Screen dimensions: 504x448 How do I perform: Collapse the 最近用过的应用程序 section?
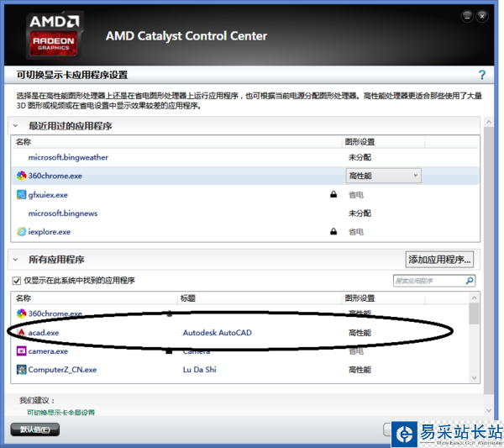(15, 126)
